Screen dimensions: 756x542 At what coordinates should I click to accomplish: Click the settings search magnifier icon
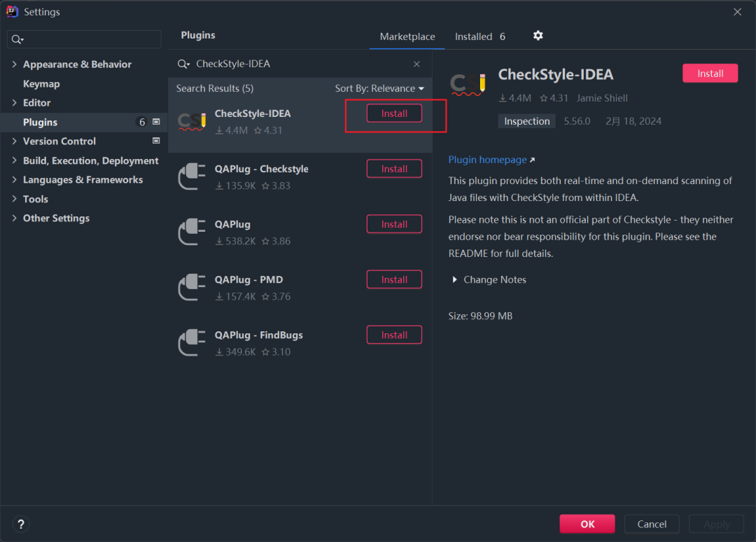click(x=17, y=39)
